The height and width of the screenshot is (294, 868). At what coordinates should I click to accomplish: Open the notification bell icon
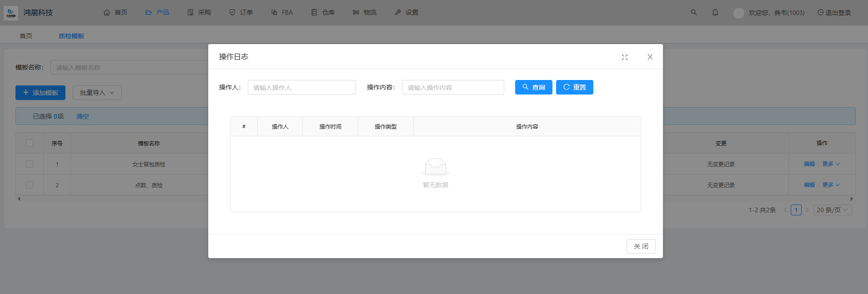pyautogui.click(x=715, y=12)
